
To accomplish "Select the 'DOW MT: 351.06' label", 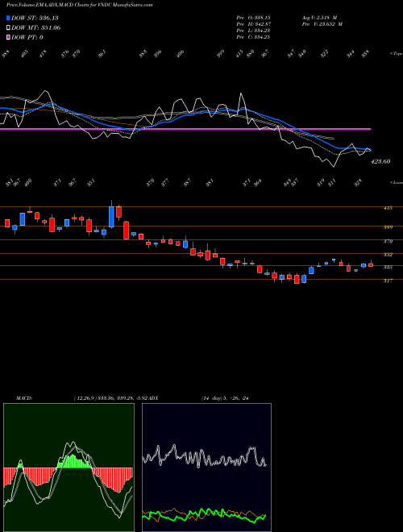I will [x=36, y=27].
